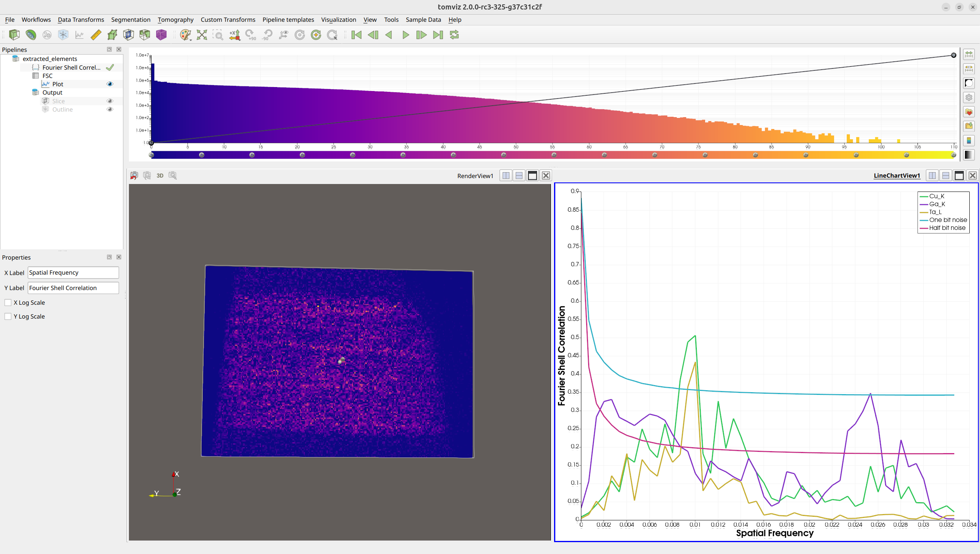Screen dimensions: 980x554
Task: Open the Help menu
Action: (455, 19)
